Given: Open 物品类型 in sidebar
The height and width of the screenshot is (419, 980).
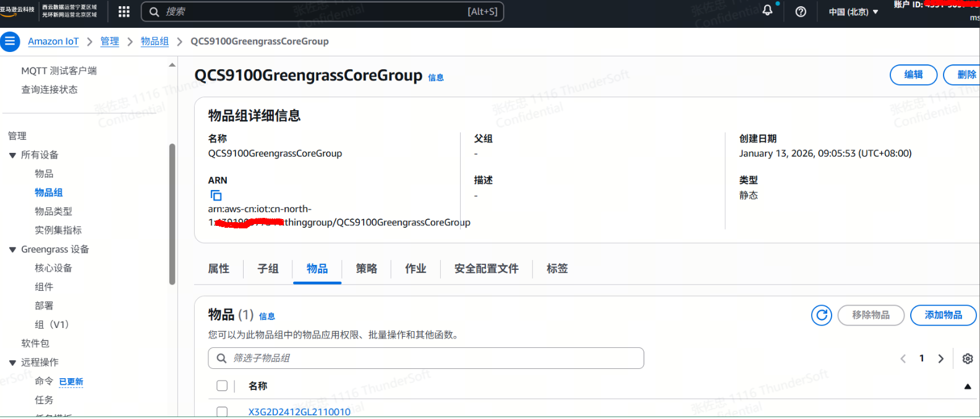Looking at the screenshot, I should pyautogui.click(x=53, y=212).
